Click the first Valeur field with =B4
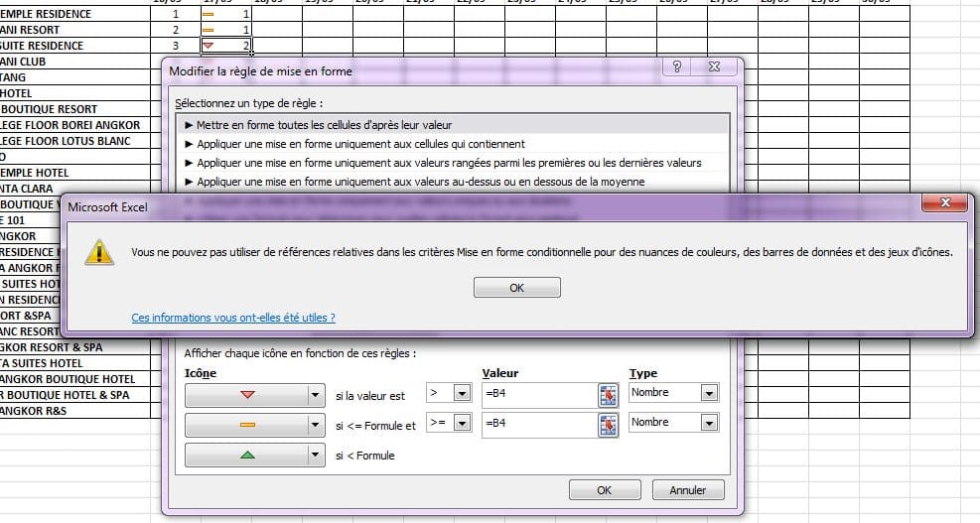 click(x=539, y=394)
